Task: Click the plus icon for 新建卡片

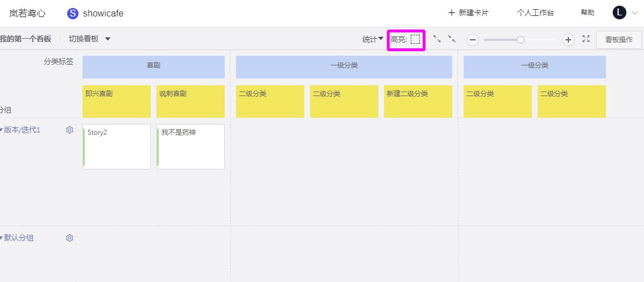Action: [x=451, y=13]
